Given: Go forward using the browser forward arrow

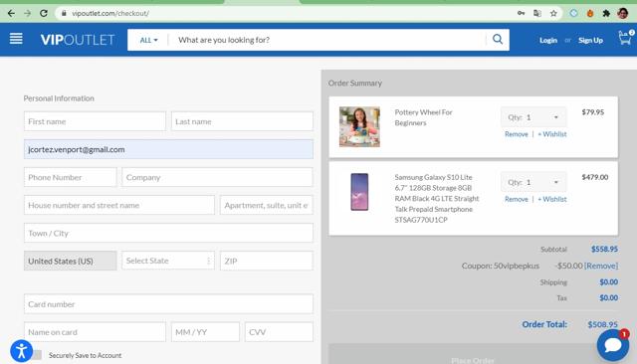Looking at the screenshot, I should point(27,13).
